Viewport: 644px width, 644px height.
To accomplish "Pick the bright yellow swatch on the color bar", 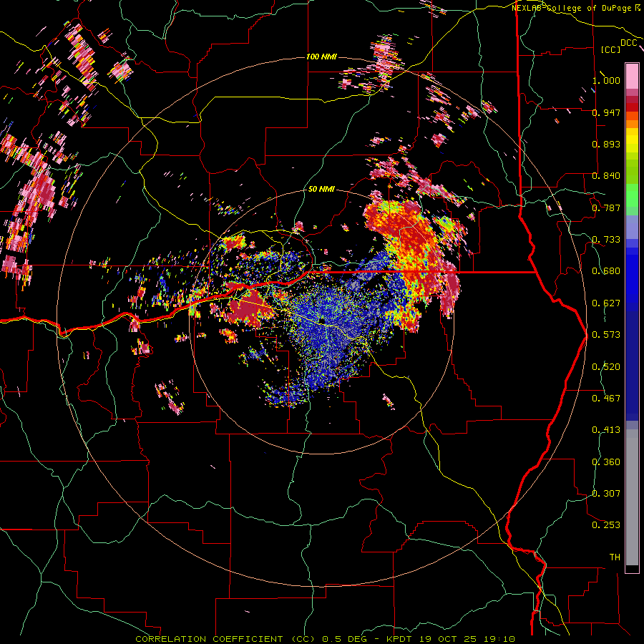I will coord(632,141).
